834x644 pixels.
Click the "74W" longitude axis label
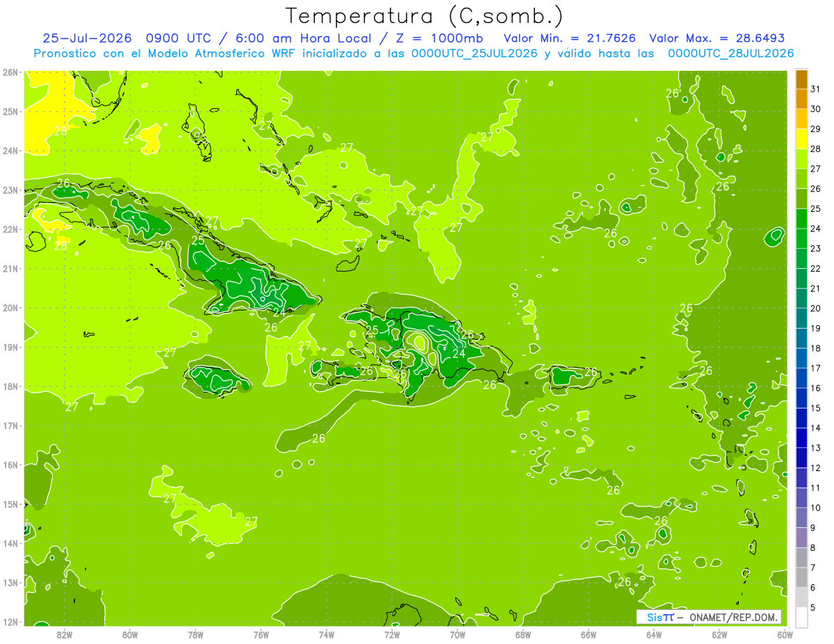326,634
